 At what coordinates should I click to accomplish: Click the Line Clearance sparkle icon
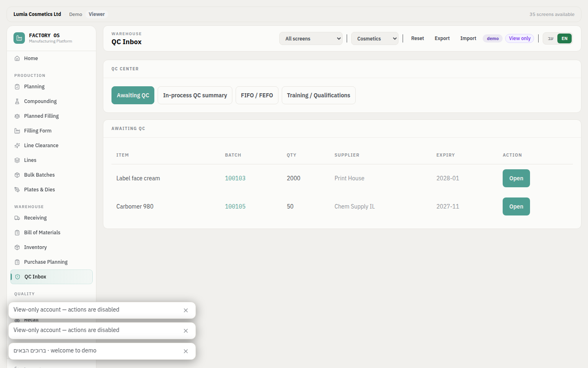17,146
